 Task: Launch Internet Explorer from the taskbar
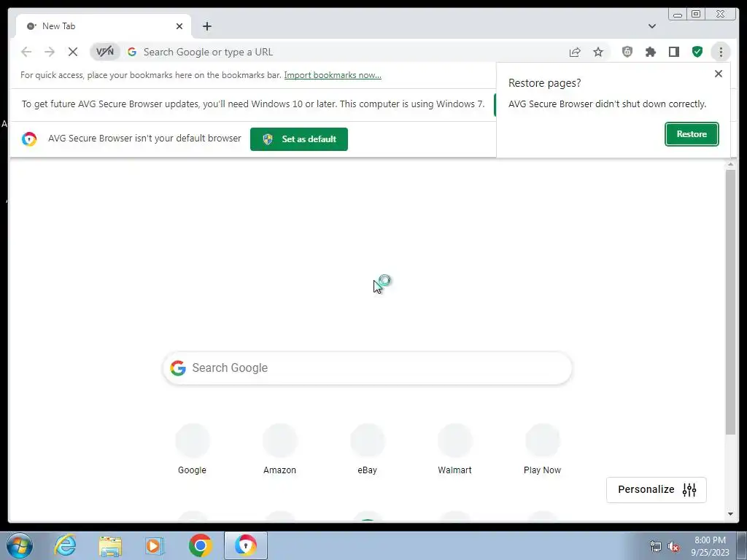pyautogui.click(x=65, y=545)
